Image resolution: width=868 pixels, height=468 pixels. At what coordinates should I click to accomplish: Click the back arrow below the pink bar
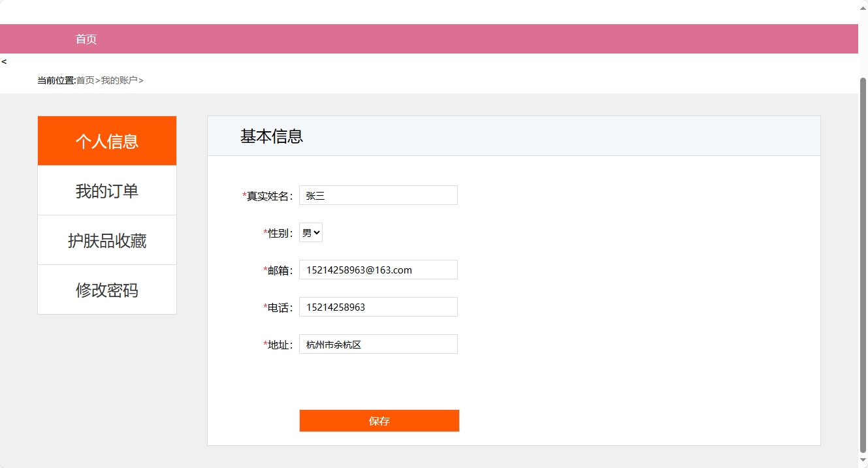pyautogui.click(x=5, y=61)
